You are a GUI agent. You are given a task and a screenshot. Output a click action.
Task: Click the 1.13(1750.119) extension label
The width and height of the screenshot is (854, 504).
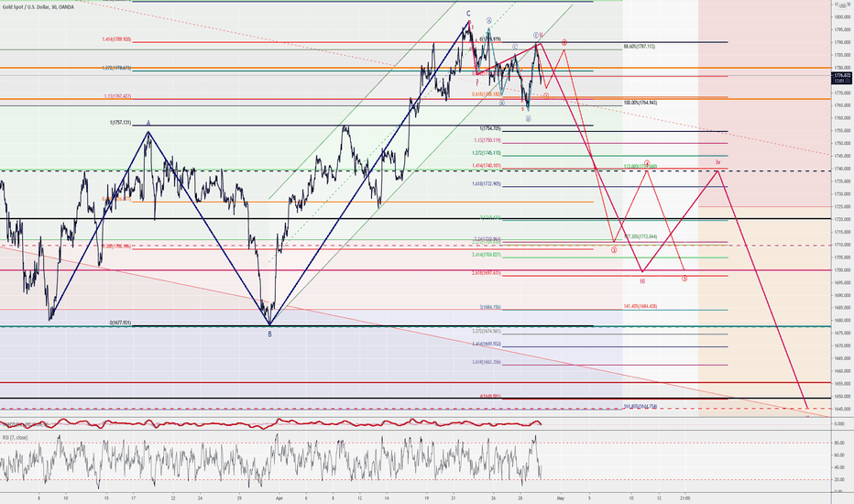[x=487, y=140]
